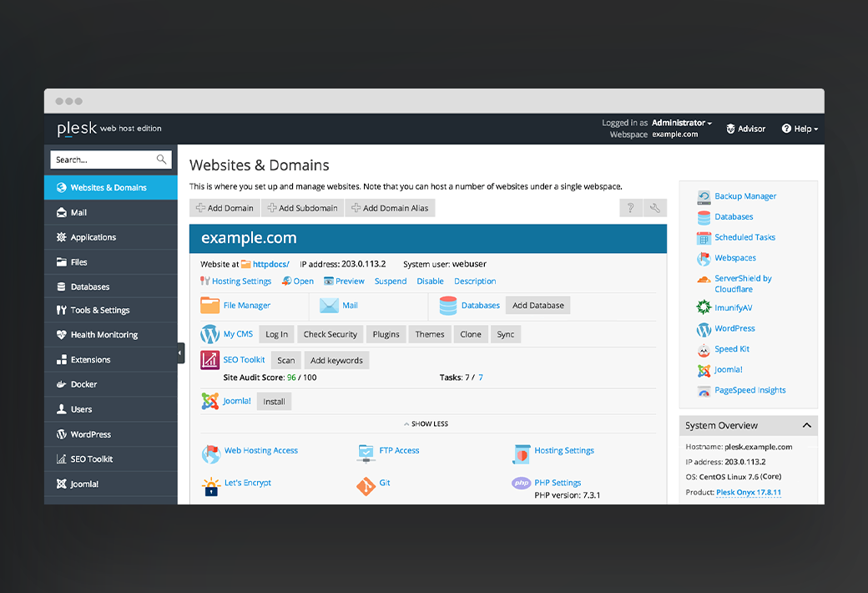Click the Sync button

pyautogui.click(x=506, y=334)
